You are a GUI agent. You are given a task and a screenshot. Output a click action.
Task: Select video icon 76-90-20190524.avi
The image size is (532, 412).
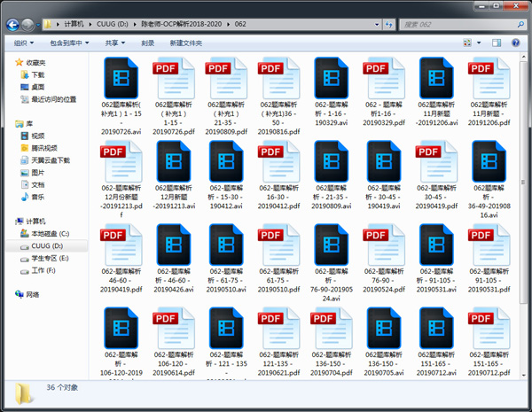click(x=332, y=245)
